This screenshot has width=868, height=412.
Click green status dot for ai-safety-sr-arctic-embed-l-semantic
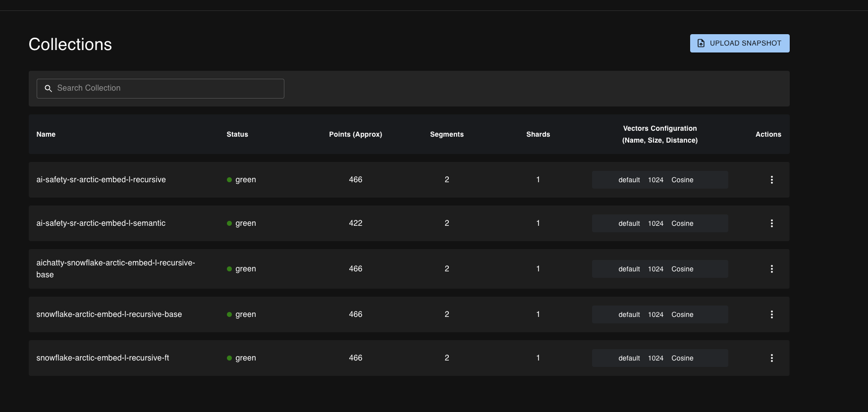tap(229, 223)
